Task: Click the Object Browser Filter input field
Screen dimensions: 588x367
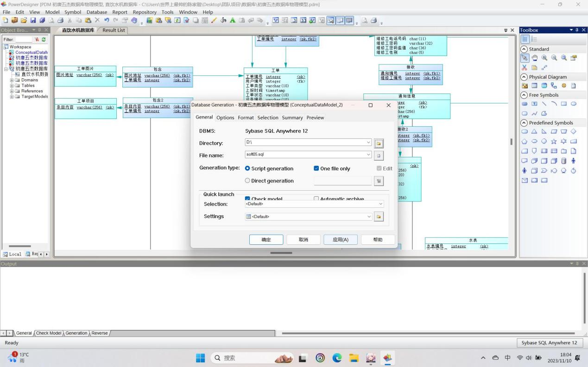Action: [x=24, y=40]
